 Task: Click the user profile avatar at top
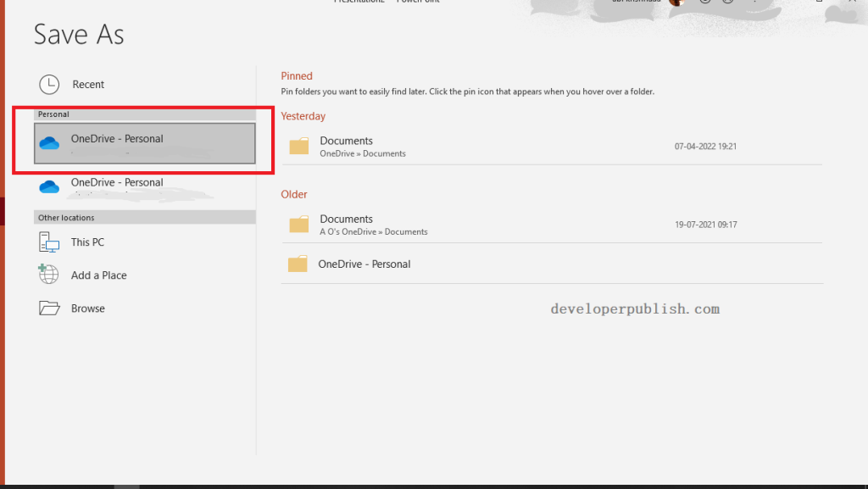(x=678, y=3)
